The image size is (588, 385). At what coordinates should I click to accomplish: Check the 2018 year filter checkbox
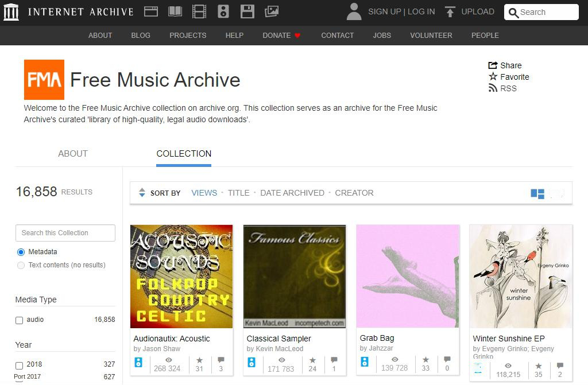(x=20, y=365)
